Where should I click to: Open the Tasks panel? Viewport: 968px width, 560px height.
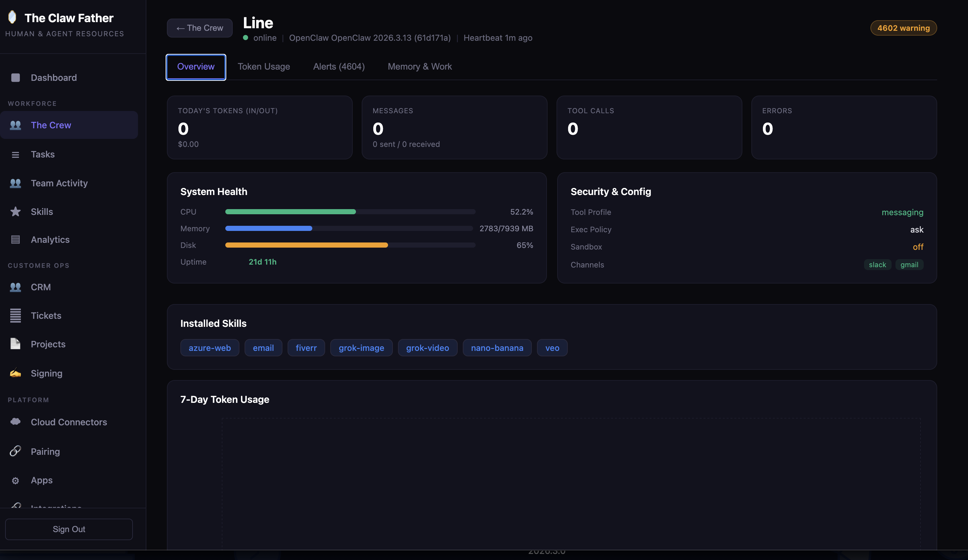42,154
